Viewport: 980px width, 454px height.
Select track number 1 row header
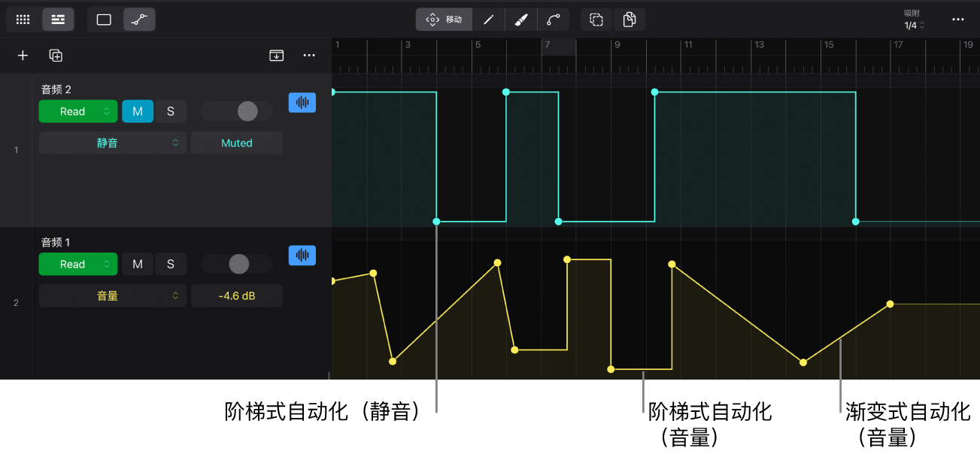[16, 150]
